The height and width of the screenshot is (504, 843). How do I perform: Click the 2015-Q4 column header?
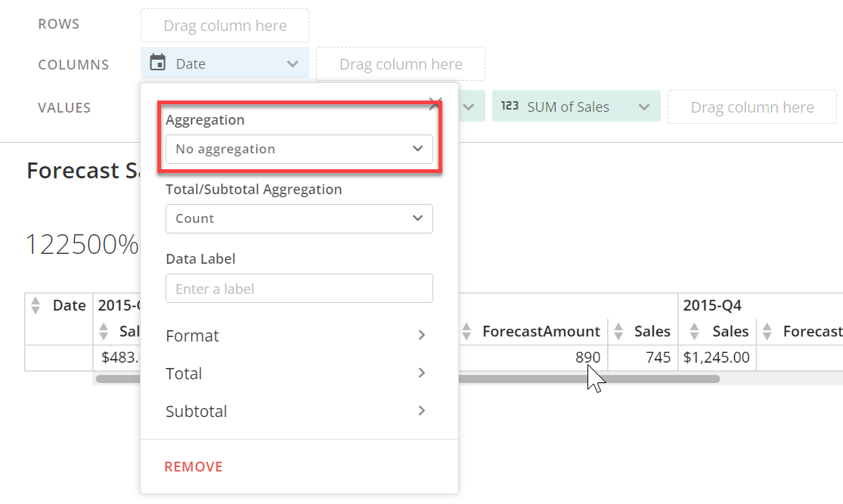[x=712, y=305]
